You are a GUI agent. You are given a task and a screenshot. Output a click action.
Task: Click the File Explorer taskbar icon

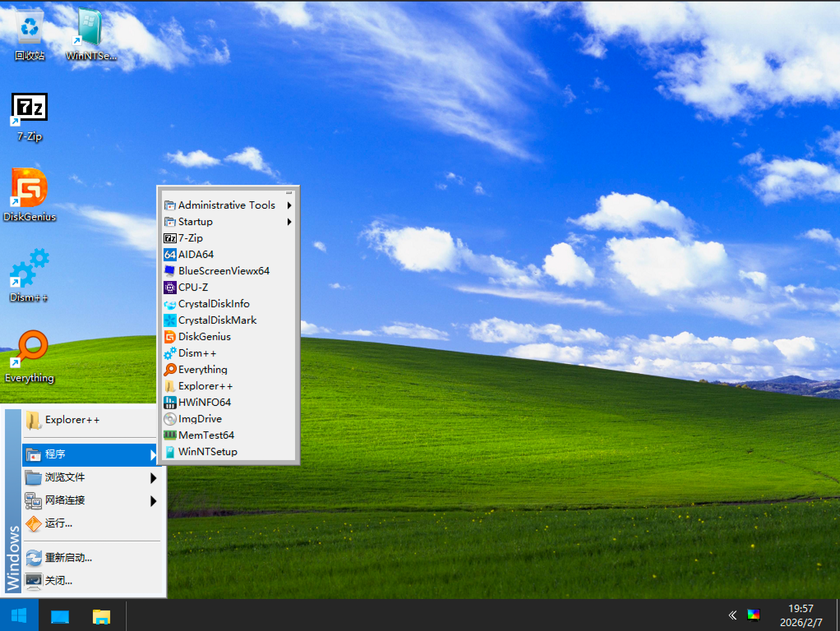pyautogui.click(x=101, y=616)
